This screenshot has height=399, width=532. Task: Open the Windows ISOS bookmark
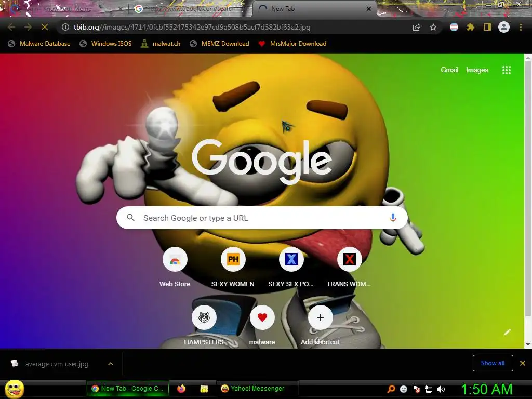click(106, 44)
